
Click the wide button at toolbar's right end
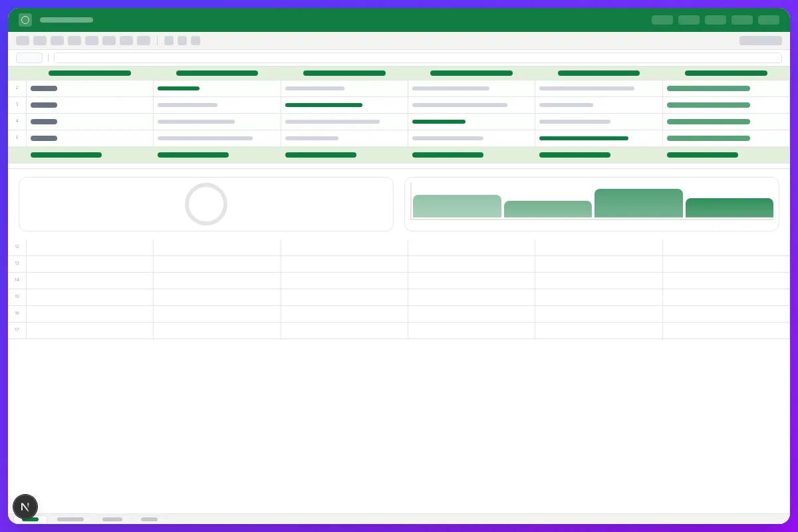coord(761,41)
